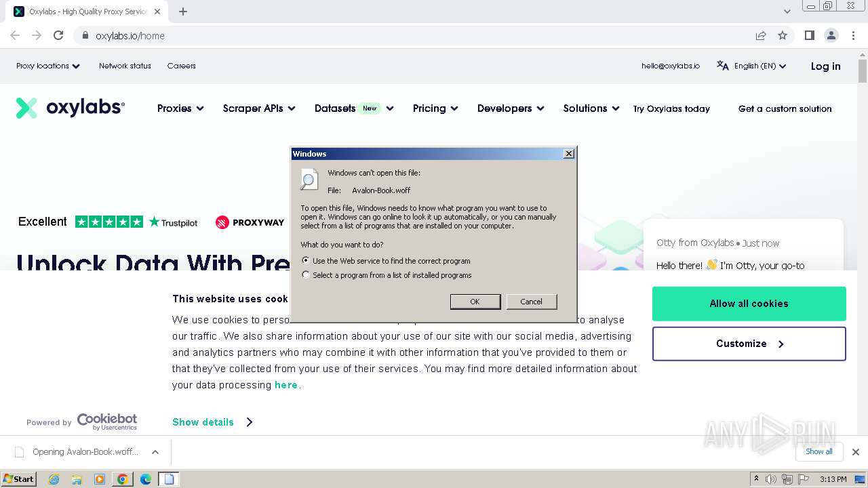Go back with the browser back arrow
The height and width of the screenshot is (488, 868).
[15, 35]
